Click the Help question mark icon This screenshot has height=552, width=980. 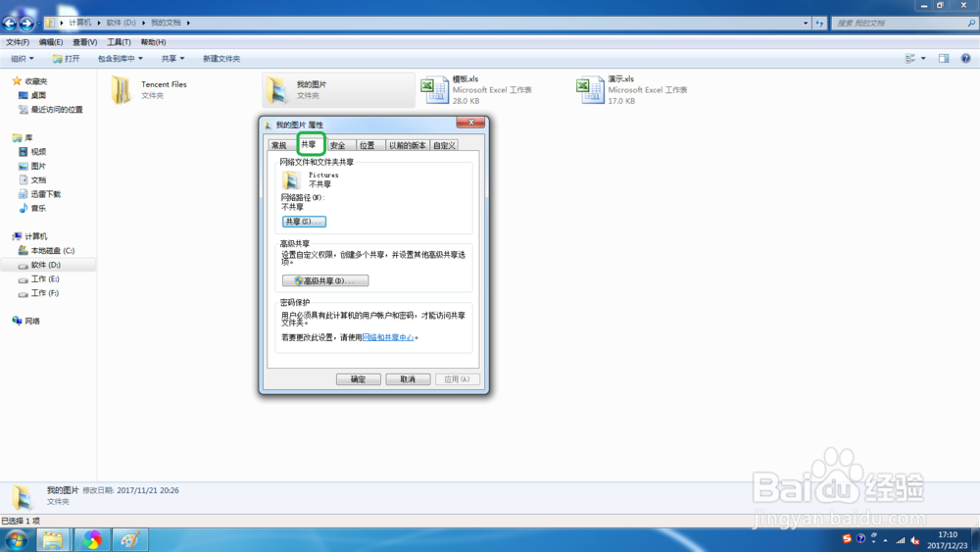tap(965, 58)
